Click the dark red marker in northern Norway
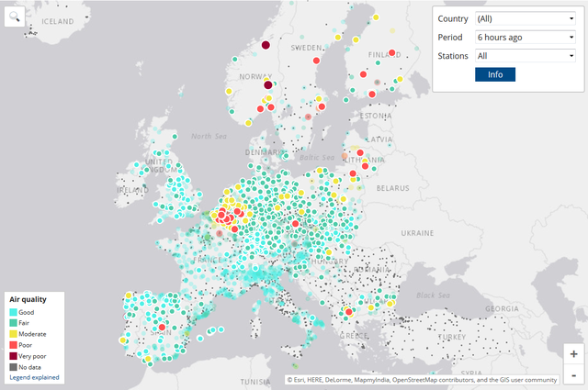Image resolution: width=588 pixels, height=390 pixels. tap(266, 45)
